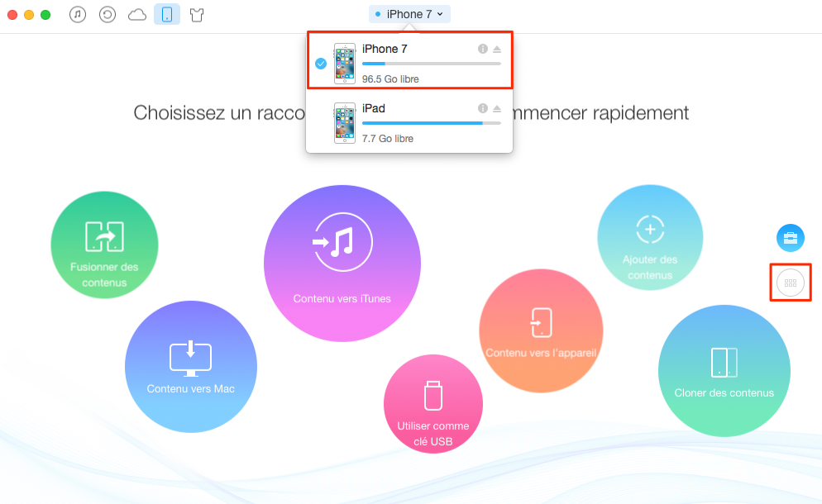Expand the iPhone 7 device dropdown
The image size is (822, 504).
tap(409, 14)
